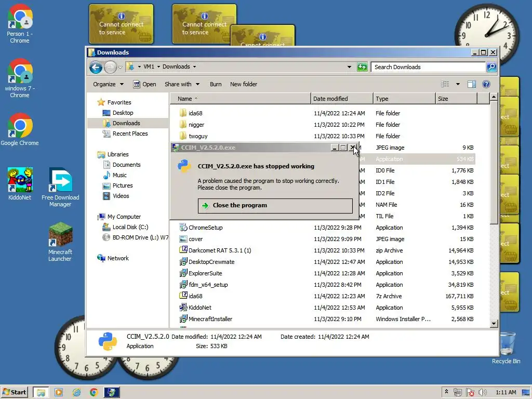Toggle the preview pane icon
The width and height of the screenshot is (532, 399).
(x=471, y=84)
